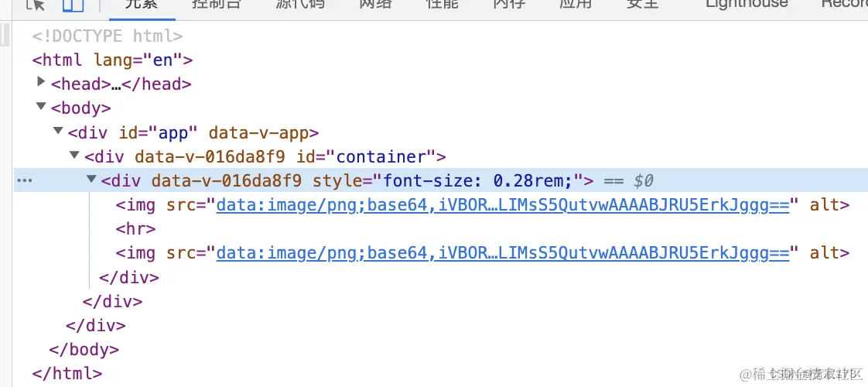Select the collapsed <head>…</head> node text
868x387 pixels.
coord(121,84)
